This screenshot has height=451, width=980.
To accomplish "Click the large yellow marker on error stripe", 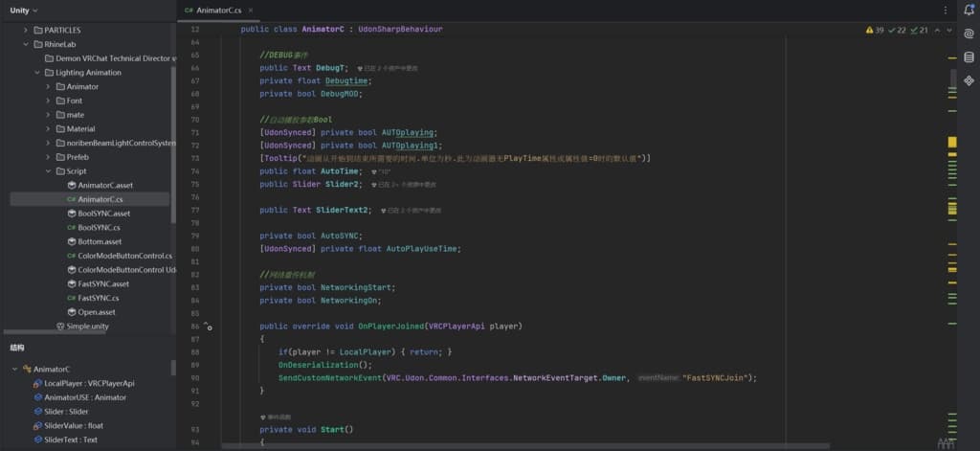I will pos(952,142).
